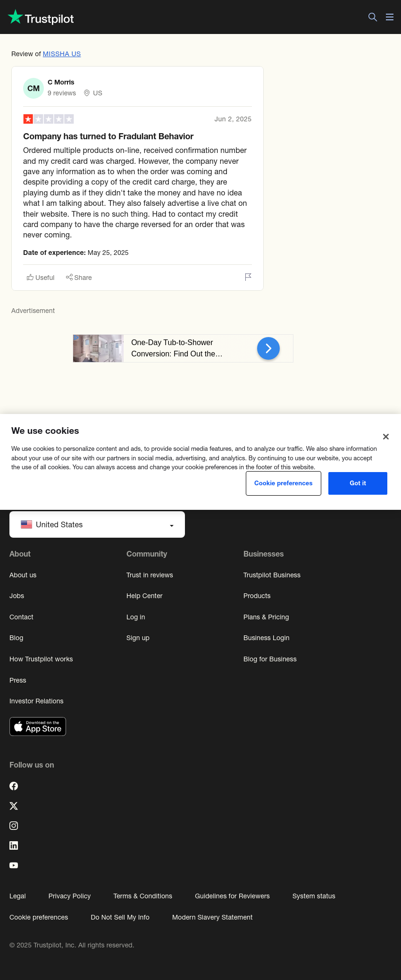Open the search magnifier icon
This screenshot has height=980, width=401.
coord(373,17)
